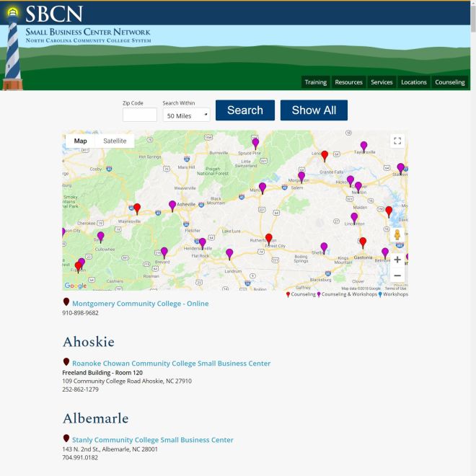Open the Search Within miles dropdown

[x=186, y=115]
